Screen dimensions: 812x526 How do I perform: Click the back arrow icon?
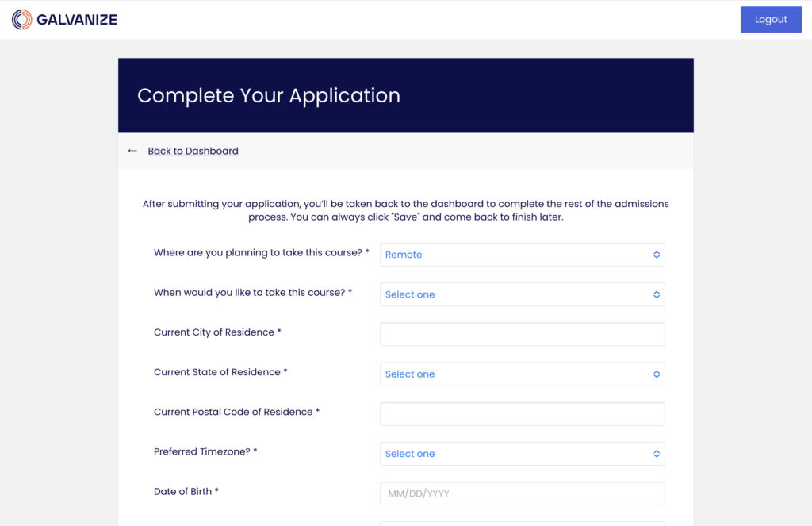[x=132, y=151]
